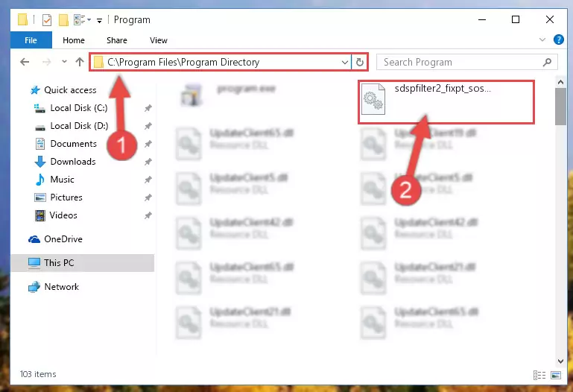The width and height of the screenshot is (573, 392).
Task: Click the Properties icon in the quick access toolbar
Action: [x=47, y=19]
